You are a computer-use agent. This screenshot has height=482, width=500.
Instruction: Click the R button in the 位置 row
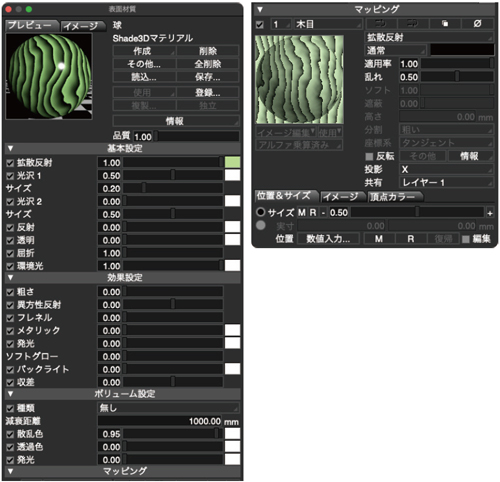[411, 239]
